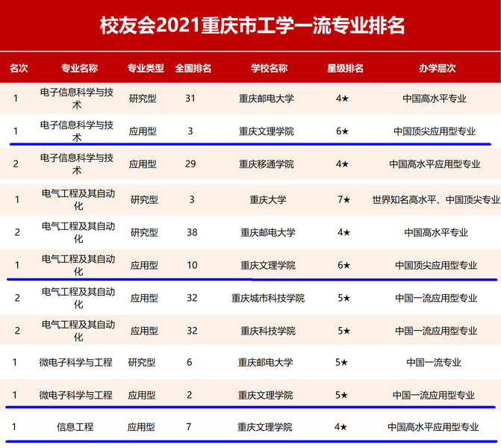The image size is (501, 448).
Task: Select the 星级排名 column header
Action: [344, 68]
